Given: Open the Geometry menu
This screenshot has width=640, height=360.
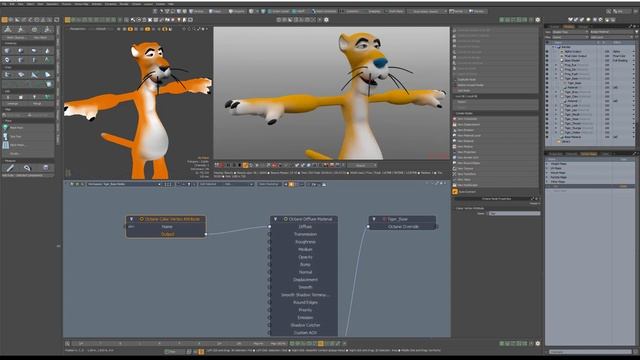Looking at the screenshot, I should click(x=52, y=4).
